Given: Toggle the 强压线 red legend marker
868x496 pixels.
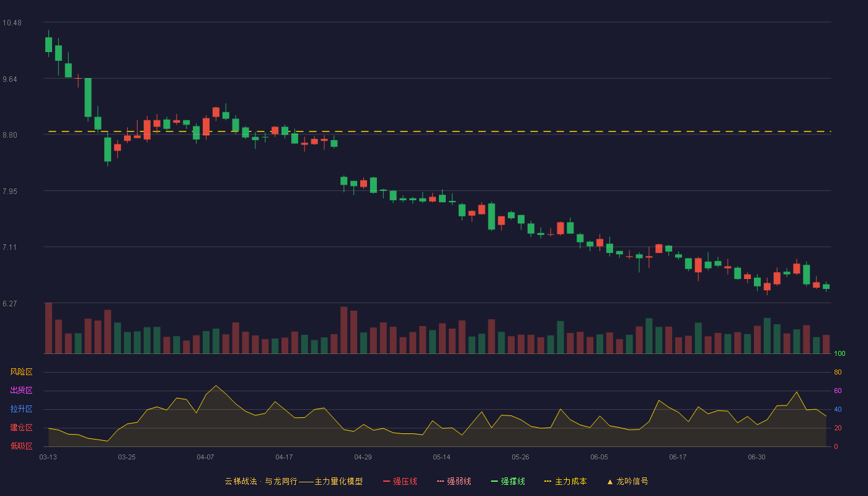Looking at the screenshot, I should pos(386,482).
